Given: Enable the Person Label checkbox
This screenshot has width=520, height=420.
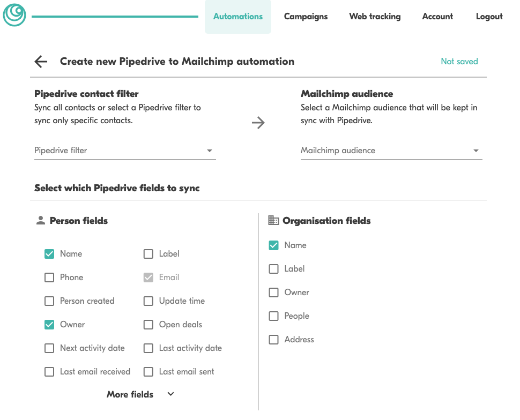Looking at the screenshot, I should tap(148, 254).
